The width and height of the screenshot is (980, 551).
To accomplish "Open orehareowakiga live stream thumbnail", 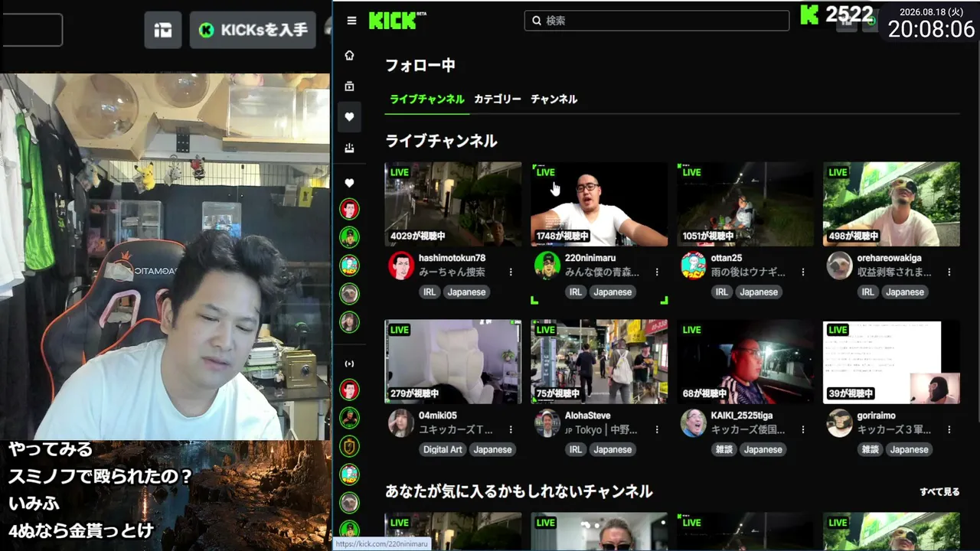I will (x=892, y=204).
